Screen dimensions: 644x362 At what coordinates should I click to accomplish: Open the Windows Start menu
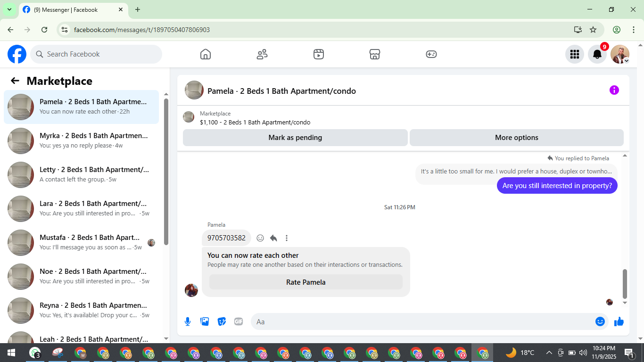click(x=11, y=353)
